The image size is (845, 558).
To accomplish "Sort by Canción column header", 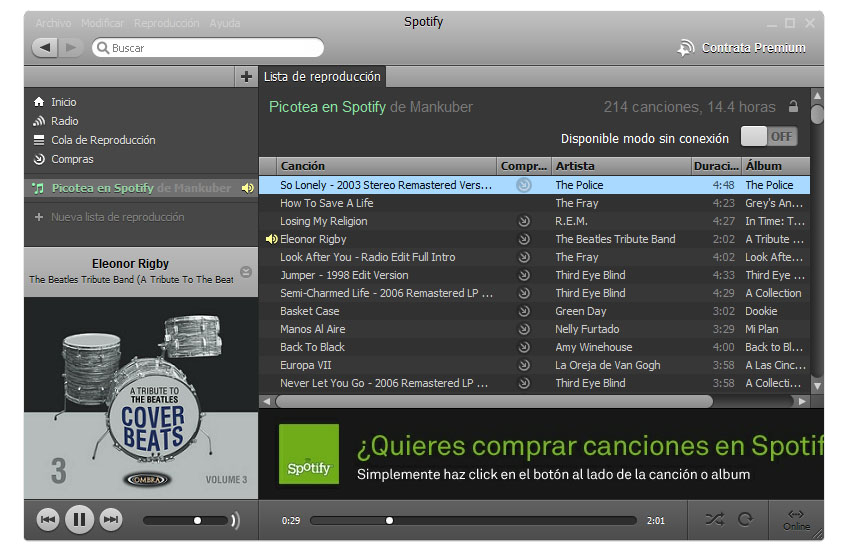I will click(x=386, y=166).
